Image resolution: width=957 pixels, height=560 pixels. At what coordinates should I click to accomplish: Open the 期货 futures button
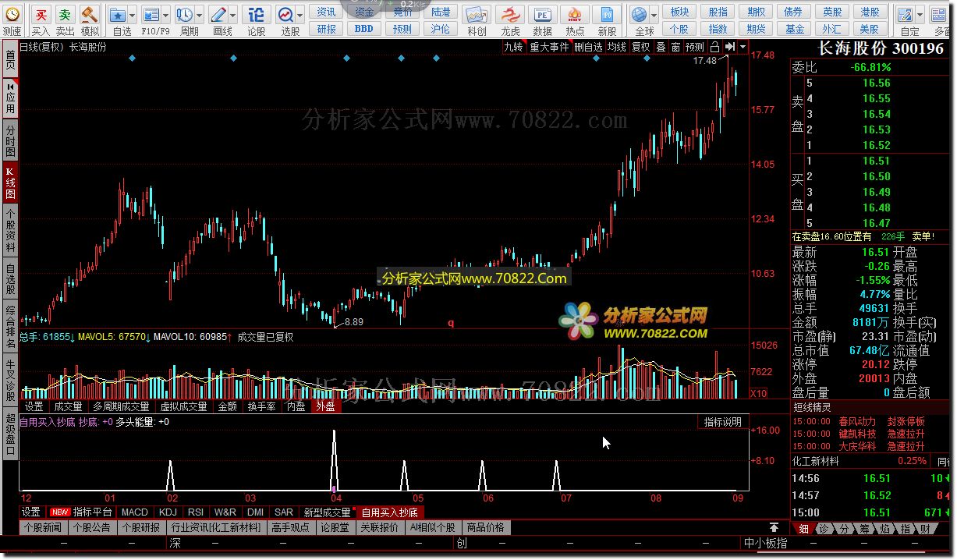pyautogui.click(x=756, y=29)
